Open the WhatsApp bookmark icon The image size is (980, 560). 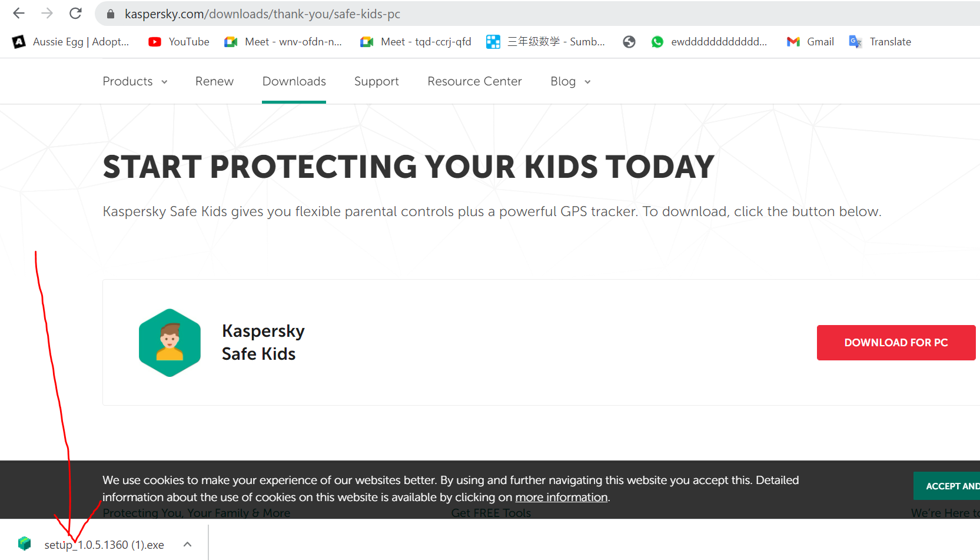click(x=657, y=42)
